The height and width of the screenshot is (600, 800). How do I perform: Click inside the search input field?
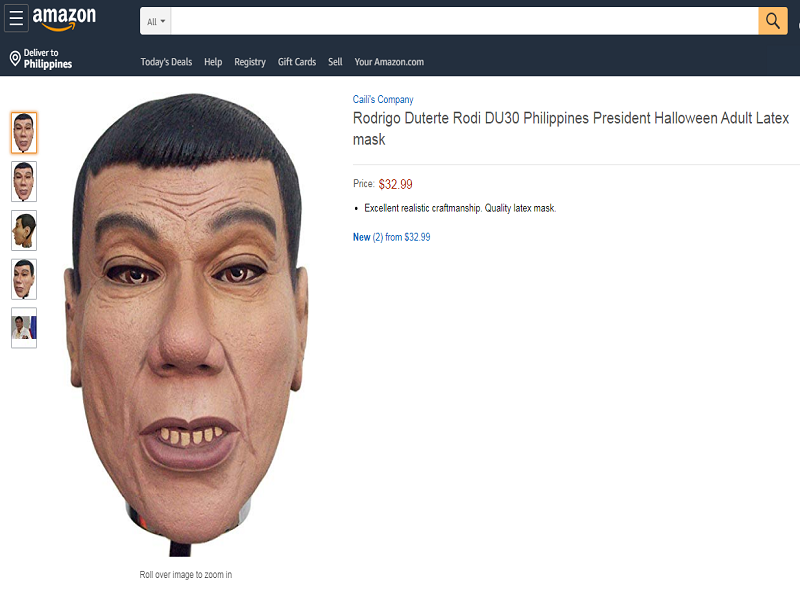[x=450, y=20]
